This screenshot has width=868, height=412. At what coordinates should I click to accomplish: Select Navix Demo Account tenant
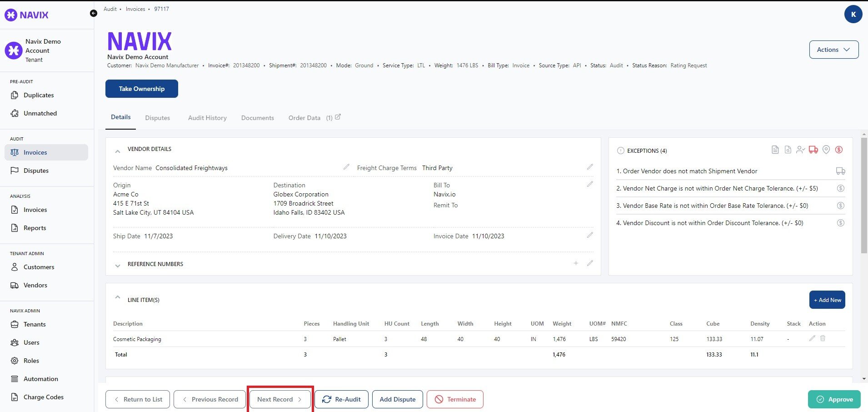point(33,50)
